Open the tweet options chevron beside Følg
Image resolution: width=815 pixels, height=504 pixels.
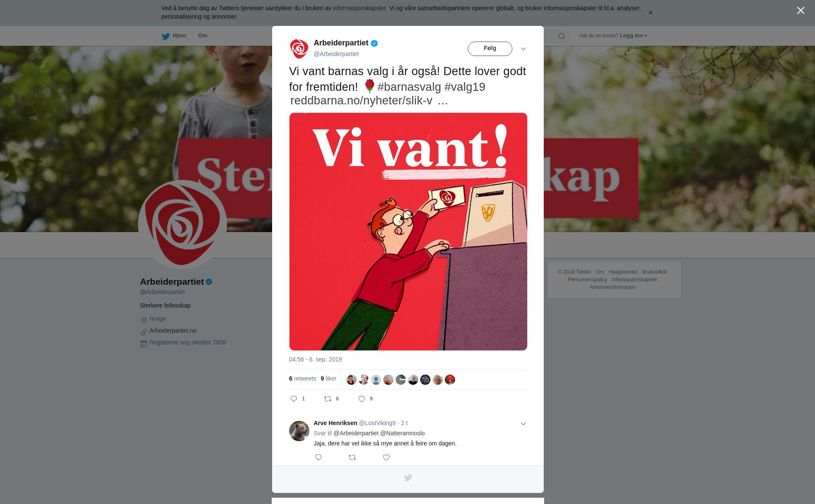[x=523, y=49]
